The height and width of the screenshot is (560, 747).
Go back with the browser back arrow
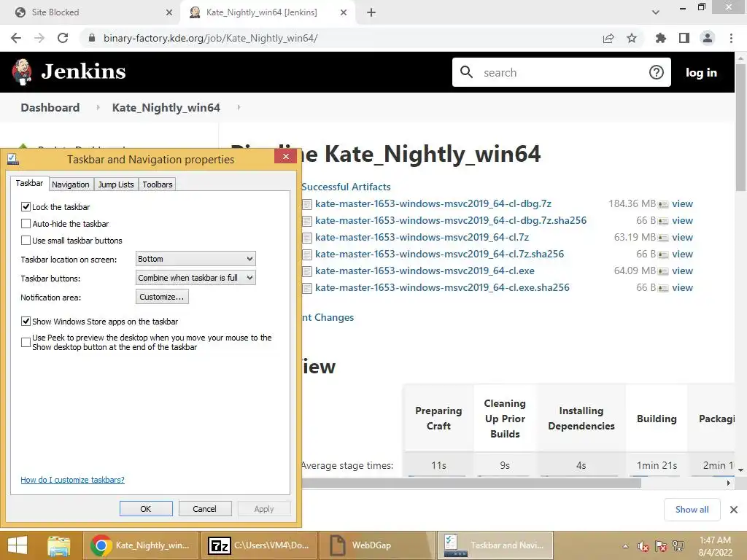(x=16, y=38)
